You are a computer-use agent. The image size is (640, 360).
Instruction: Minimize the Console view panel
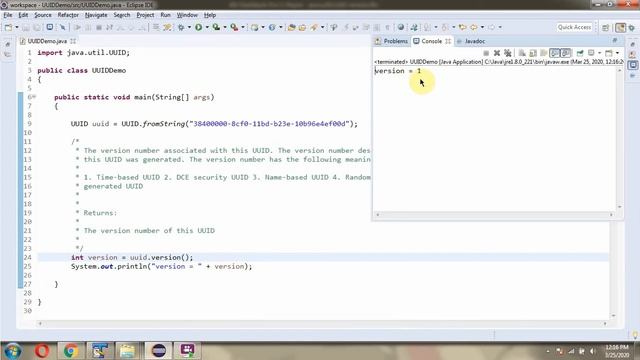coord(615,40)
